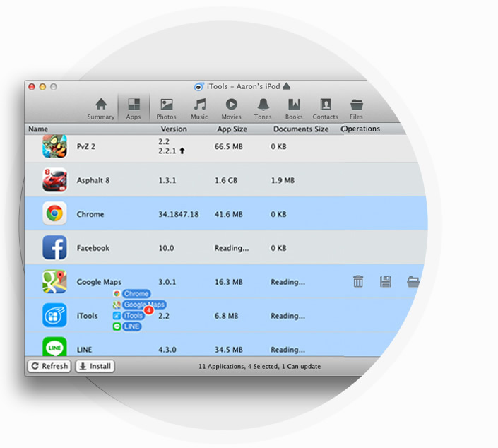This screenshot has height=448, width=498.
Task: Open the Music section
Action: tap(199, 108)
